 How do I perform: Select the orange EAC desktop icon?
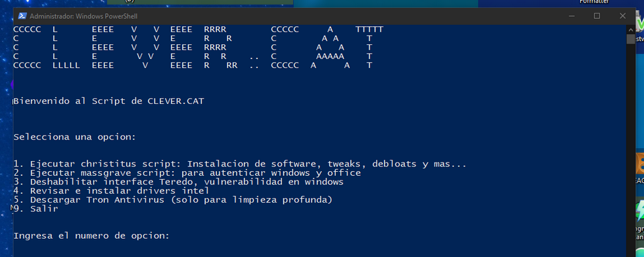(640, 164)
